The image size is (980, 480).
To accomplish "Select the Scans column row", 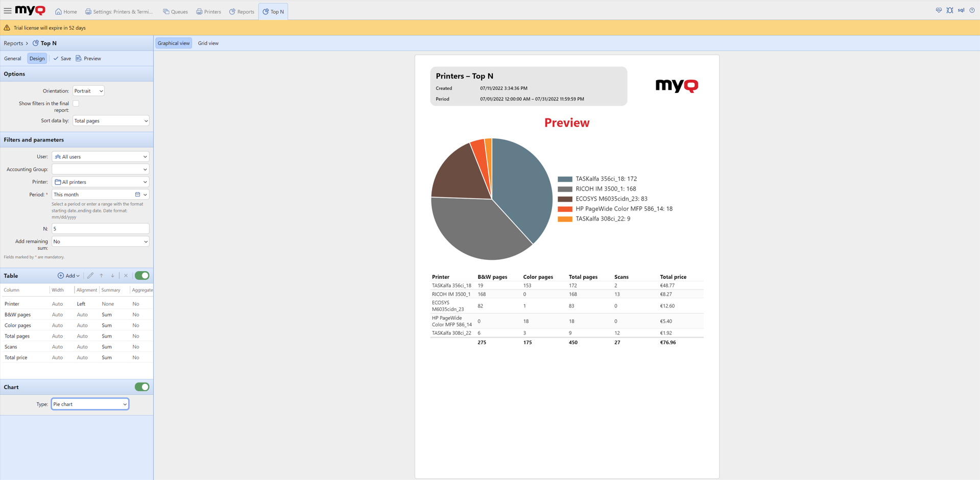I will click(77, 347).
